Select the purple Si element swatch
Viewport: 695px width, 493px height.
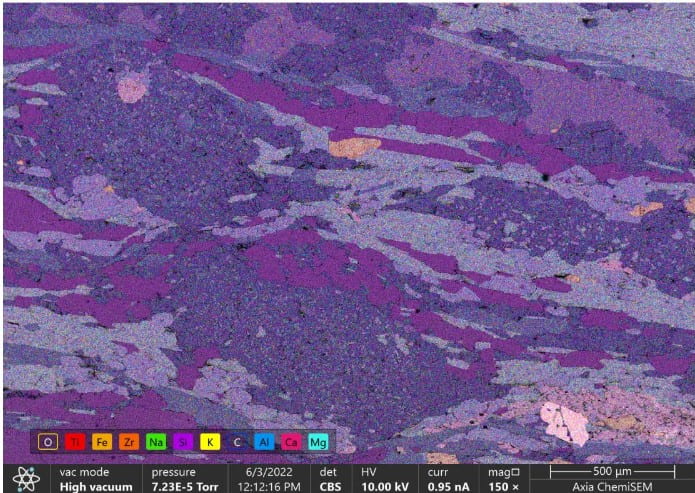183,441
